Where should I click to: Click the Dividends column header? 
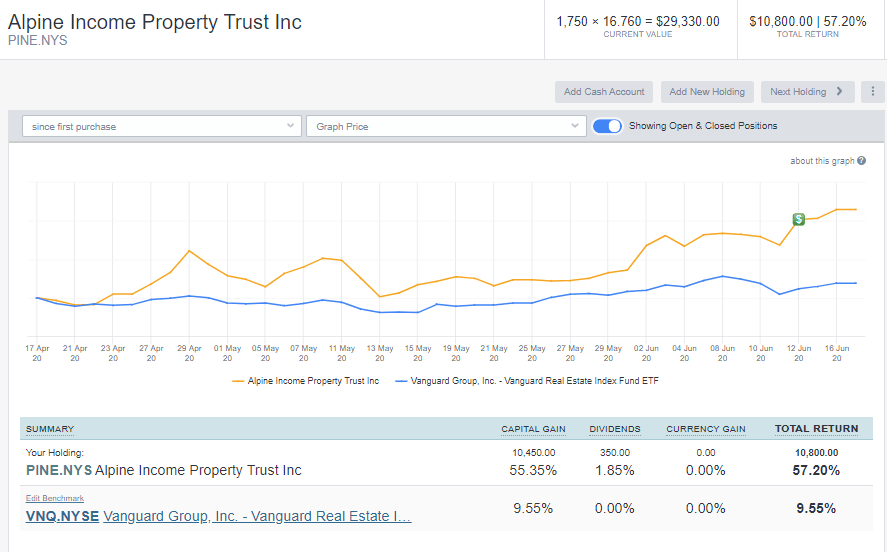(x=615, y=429)
